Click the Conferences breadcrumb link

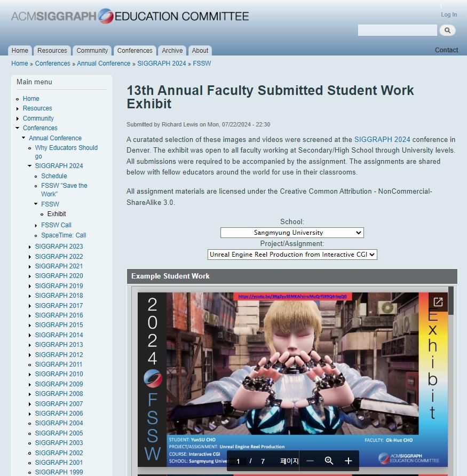tap(52, 64)
